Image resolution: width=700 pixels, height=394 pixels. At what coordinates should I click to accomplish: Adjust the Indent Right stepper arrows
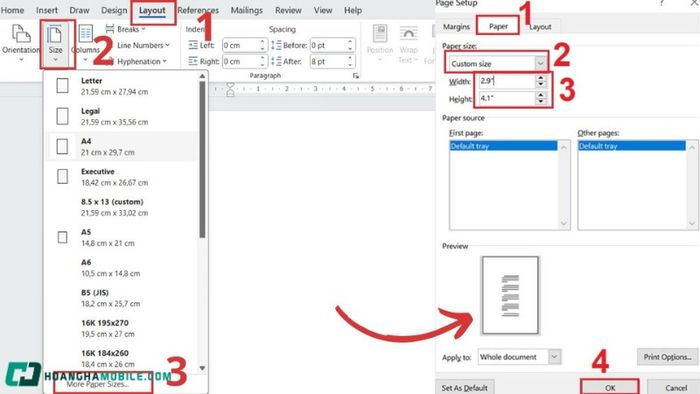(262, 62)
